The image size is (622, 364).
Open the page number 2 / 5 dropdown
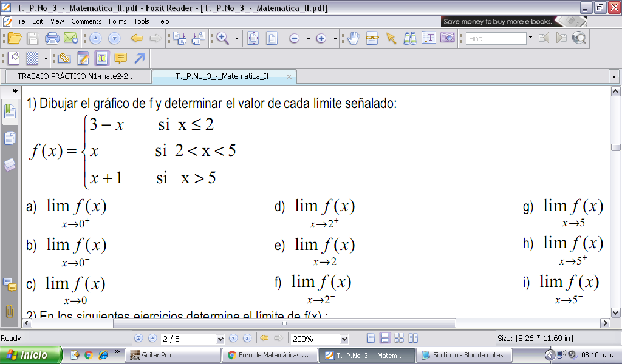pyautogui.click(x=220, y=339)
